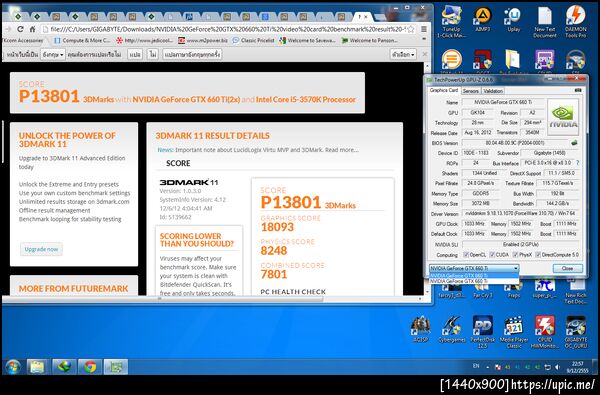The image size is (600, 395).
Task: Click the translate button in the translate bar
Action: pyautogui.click(x=135, y=55)
